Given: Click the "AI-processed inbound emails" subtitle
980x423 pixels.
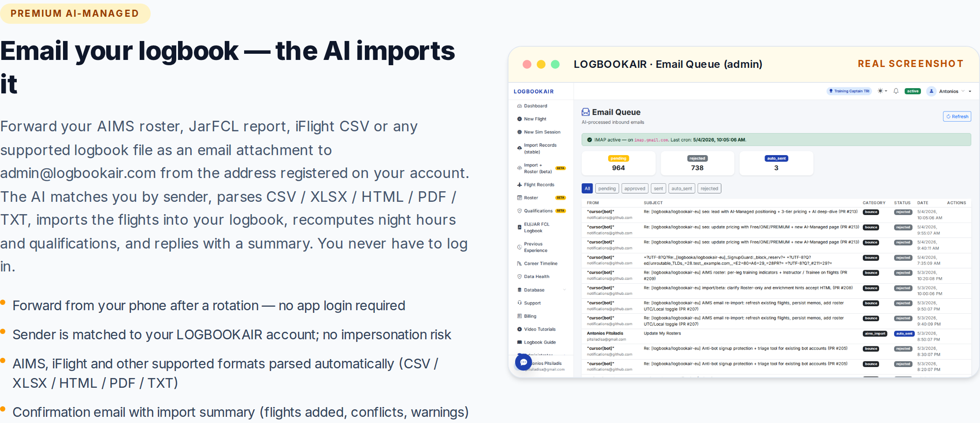Looking at the screenshot, I should click(x=612, y=122).
